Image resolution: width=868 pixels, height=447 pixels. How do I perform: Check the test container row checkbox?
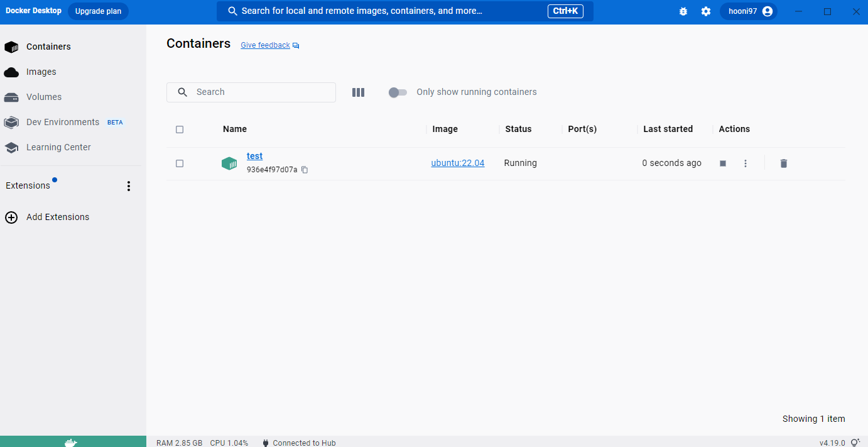point(180,163)
